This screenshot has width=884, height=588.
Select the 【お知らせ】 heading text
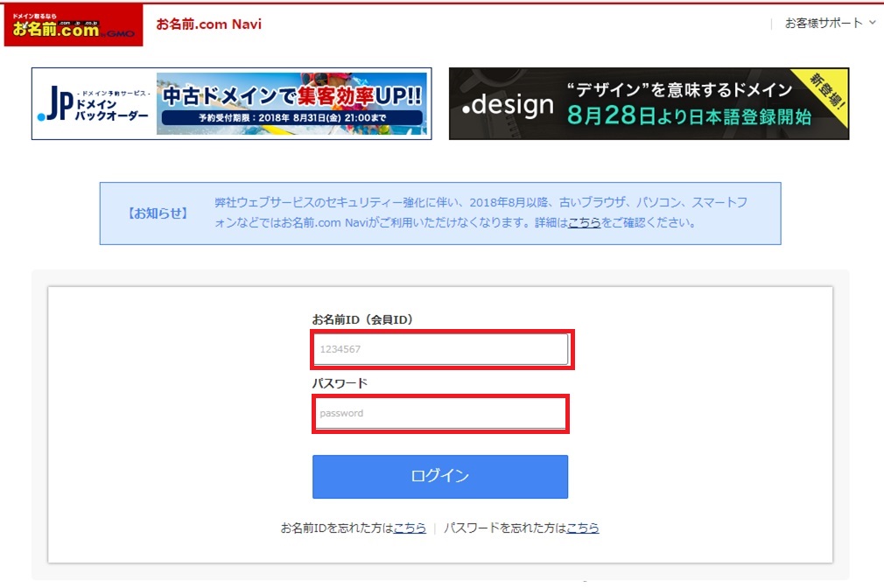point(158,213)
